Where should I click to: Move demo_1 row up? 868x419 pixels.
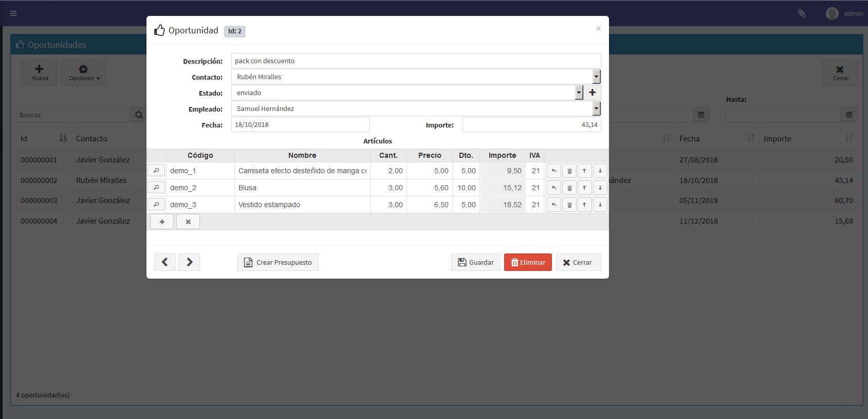click(584, 171)
